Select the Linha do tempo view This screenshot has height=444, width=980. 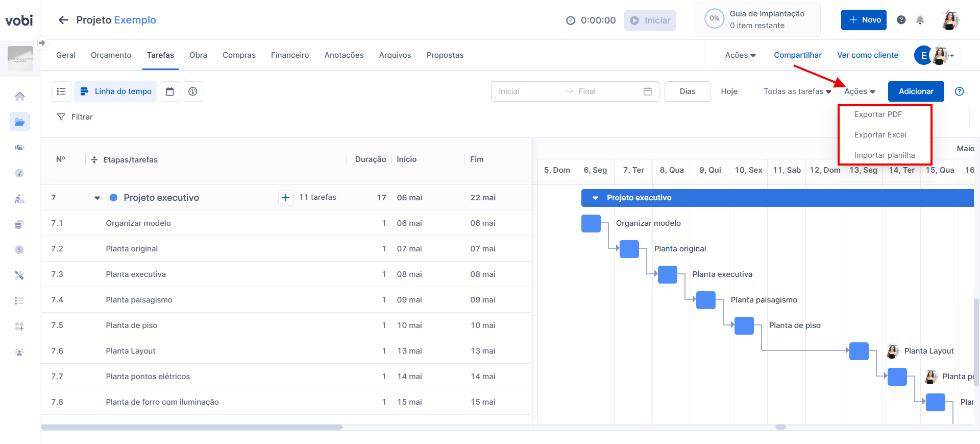click(x=116, y=91)
